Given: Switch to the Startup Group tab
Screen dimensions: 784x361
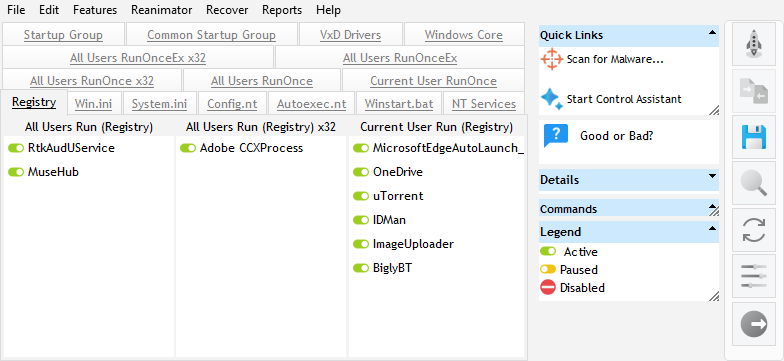Looking at the screenshot, I should [x=63, y=35].
